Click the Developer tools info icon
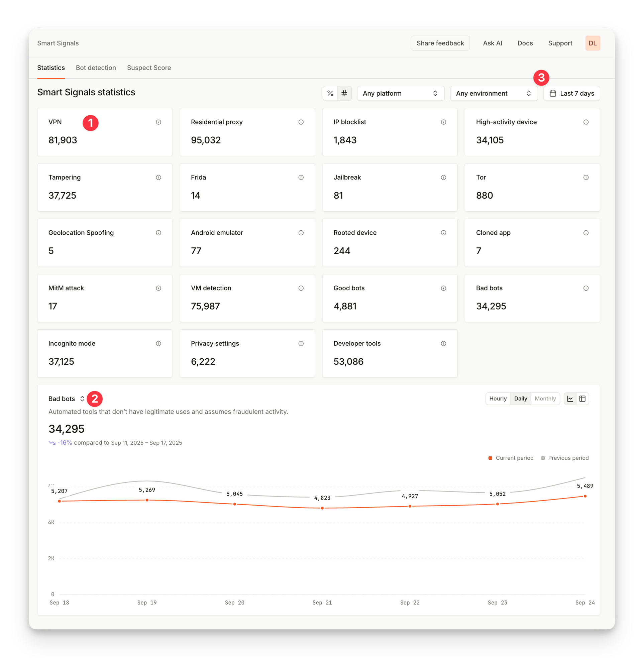 [x=443, y=343]
